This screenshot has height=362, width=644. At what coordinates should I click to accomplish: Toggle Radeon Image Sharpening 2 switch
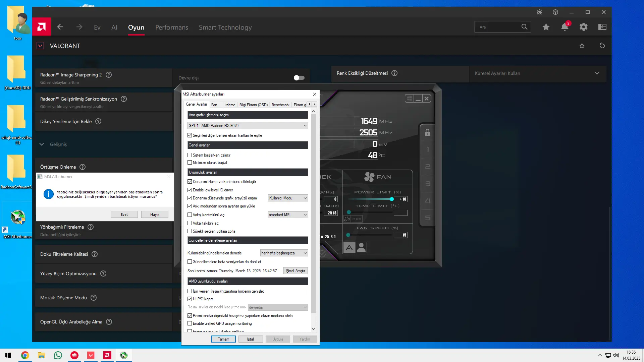(299, 78)
